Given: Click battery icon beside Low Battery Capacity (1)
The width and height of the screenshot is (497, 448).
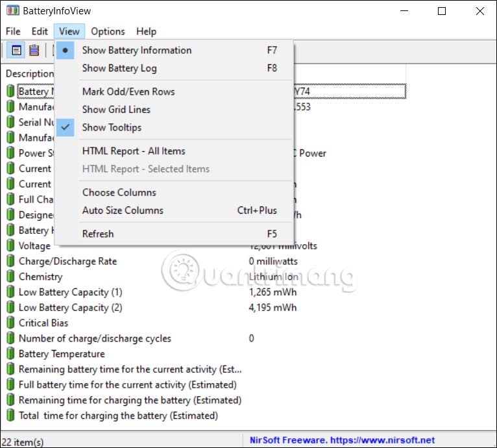Looking at the screenshot, I should pyautogui.click(x=10, y=292).
